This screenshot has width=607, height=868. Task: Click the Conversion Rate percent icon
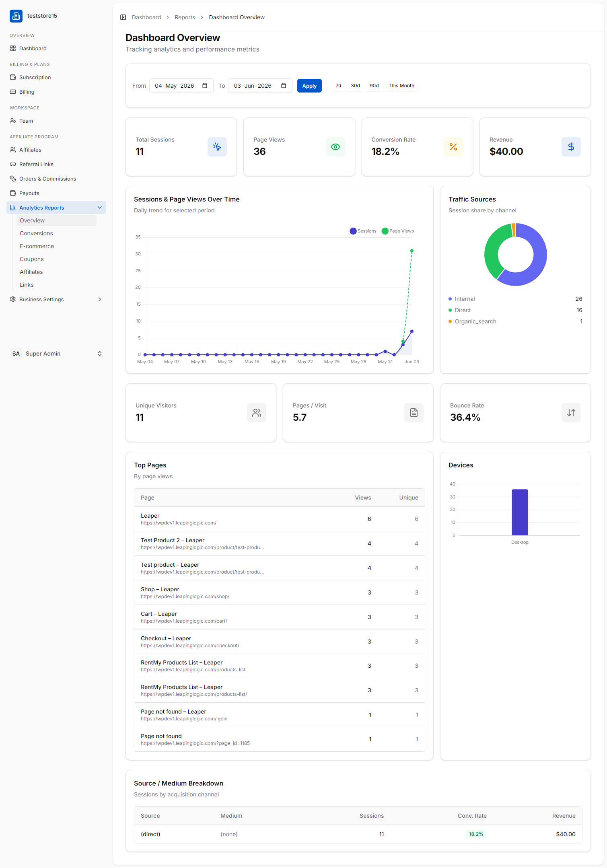tap(453, 147)
